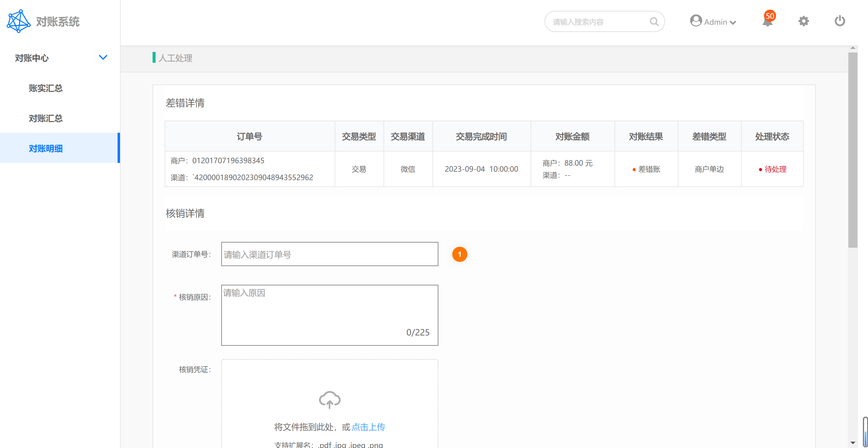Click the 0/225 character counter
868x448 pixels.
418,332
